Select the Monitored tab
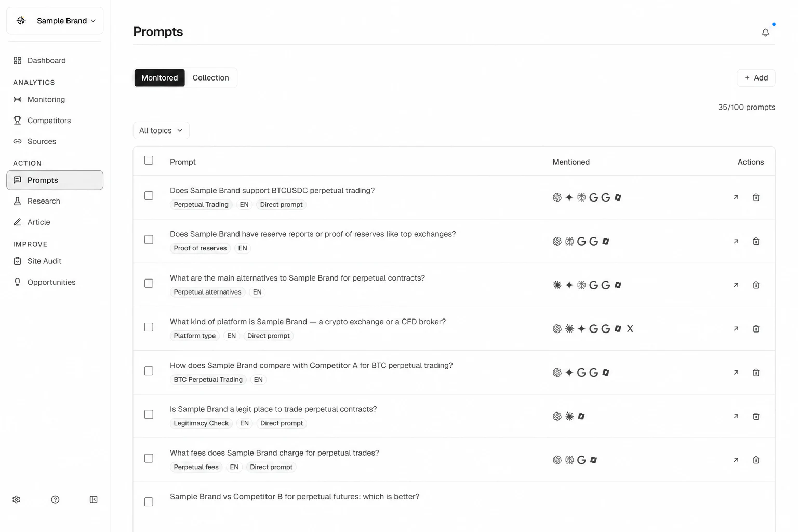The height and width of the screenshot is (532, 798). (159, 77)
